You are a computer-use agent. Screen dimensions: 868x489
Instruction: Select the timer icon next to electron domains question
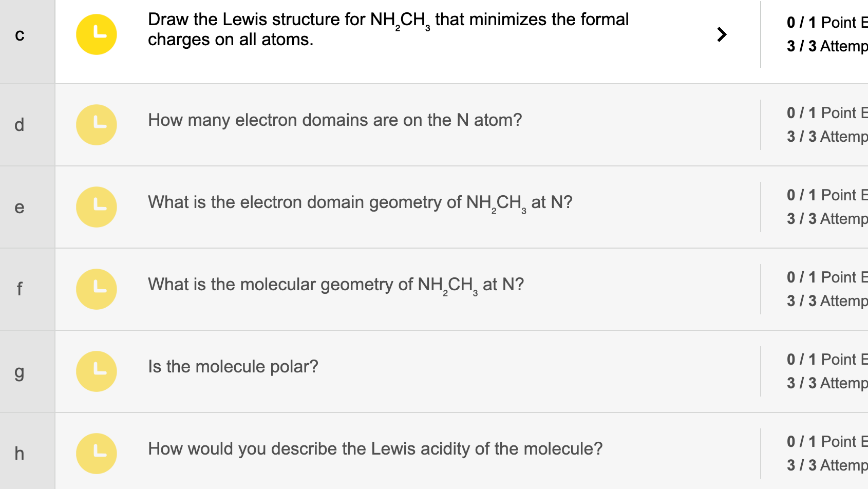(x=97, y=125)
